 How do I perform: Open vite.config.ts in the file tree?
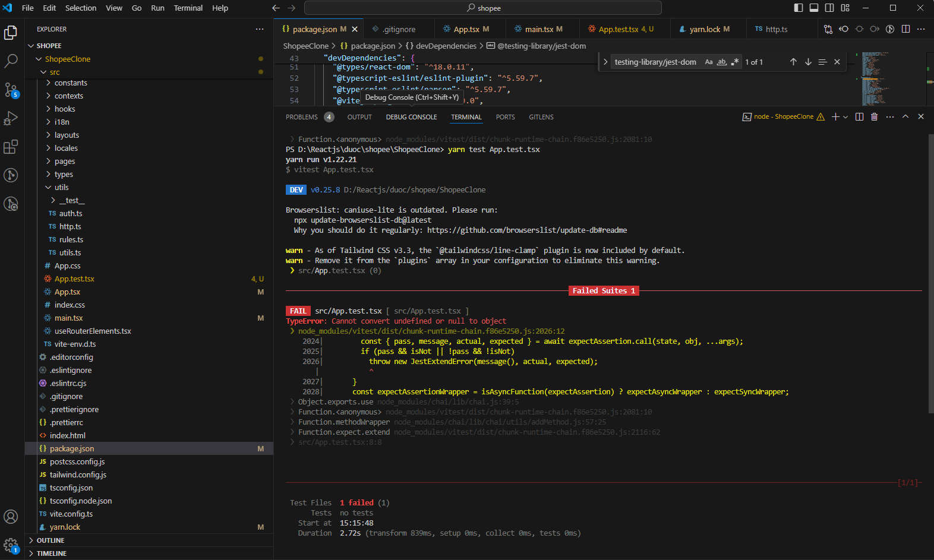(x=71, y=514)
